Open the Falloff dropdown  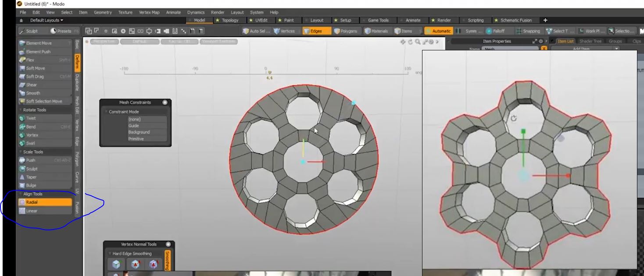pos(499,31)
